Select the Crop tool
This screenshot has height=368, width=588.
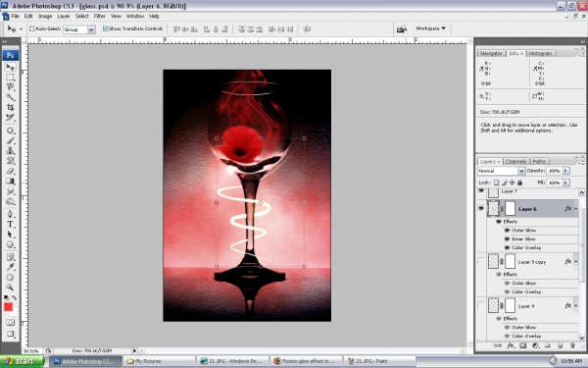coord(10,107)
